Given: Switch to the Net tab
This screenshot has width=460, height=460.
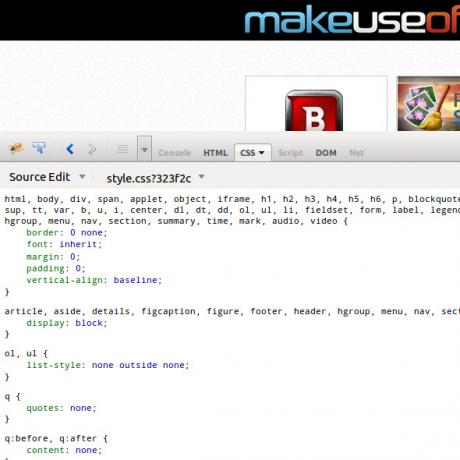Looking at the screenshot, I should click(356, 153).
